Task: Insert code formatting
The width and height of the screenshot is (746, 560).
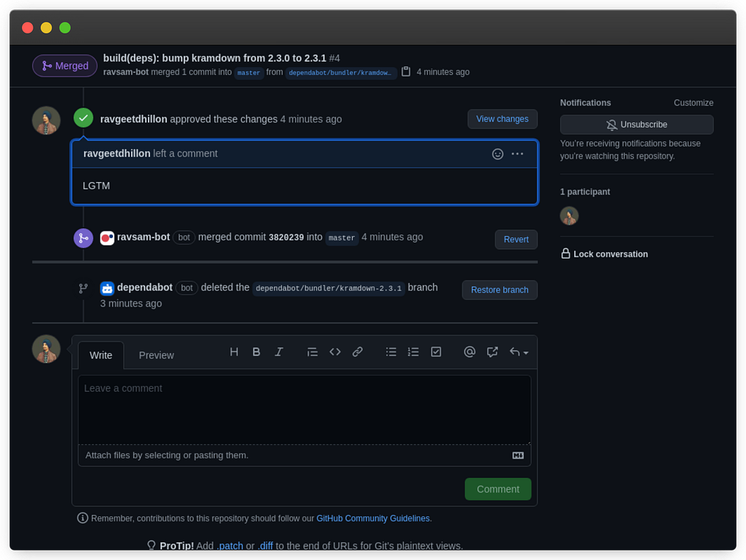Action: [335, 352]
